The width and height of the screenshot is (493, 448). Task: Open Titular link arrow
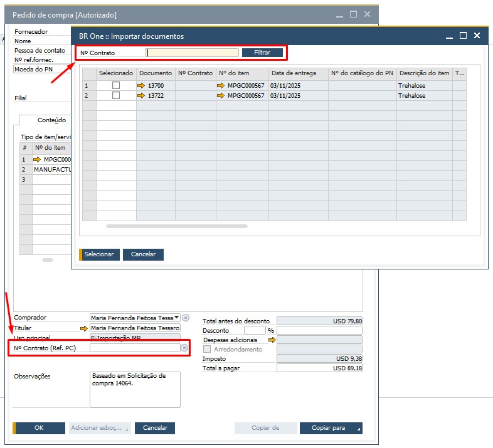tap(83, 328)
